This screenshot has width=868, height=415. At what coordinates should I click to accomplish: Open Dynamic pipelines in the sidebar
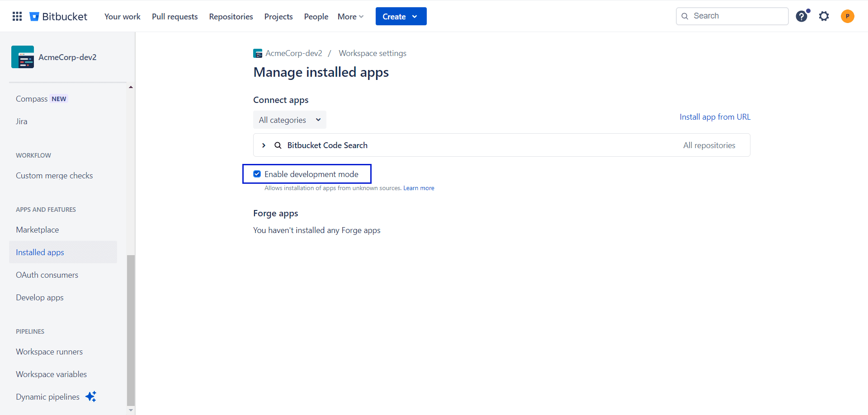click(48, 397)
